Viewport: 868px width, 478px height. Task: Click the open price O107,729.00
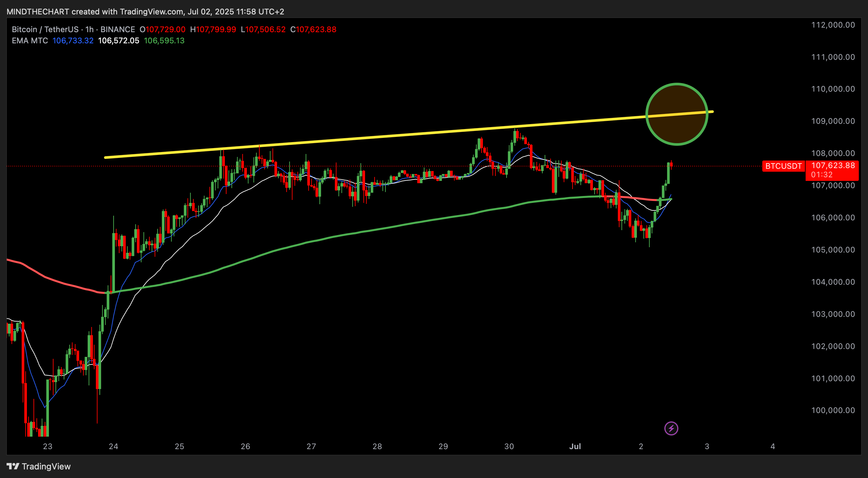163,29
